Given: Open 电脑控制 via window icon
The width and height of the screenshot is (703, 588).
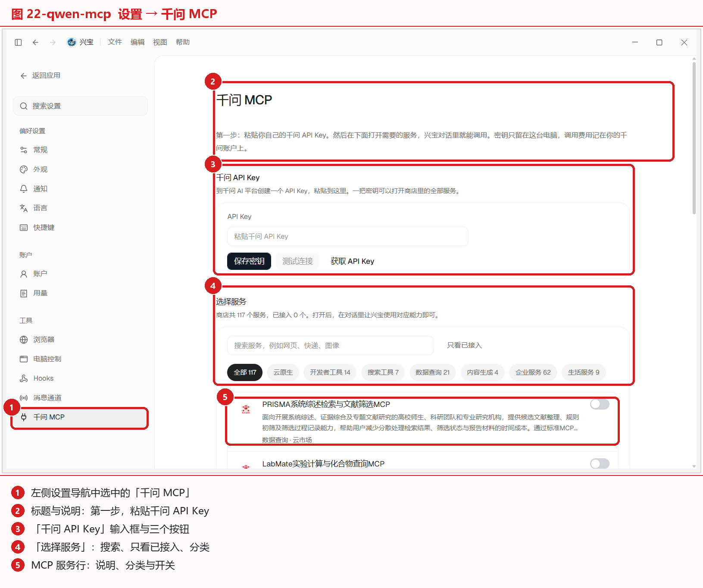Looking at the screenshot, I should 24,359.
